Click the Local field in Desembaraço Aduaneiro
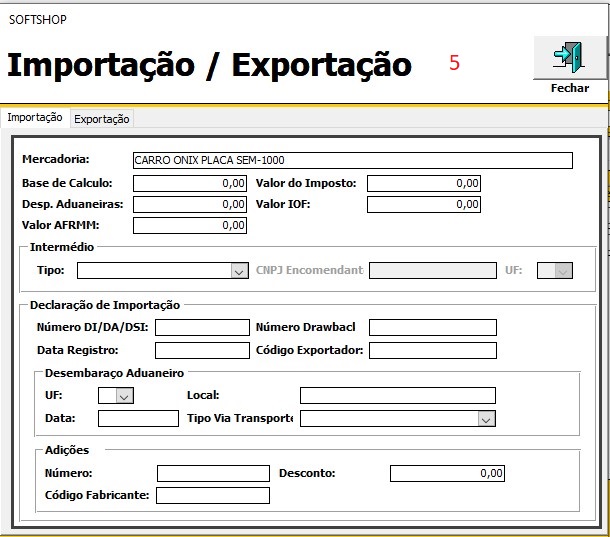 tap(397, 395)
